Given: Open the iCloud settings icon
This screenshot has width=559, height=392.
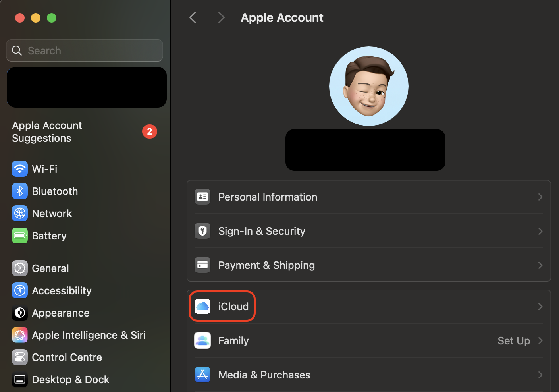Looking at the screenshot, I should click(x=202, y=306).
